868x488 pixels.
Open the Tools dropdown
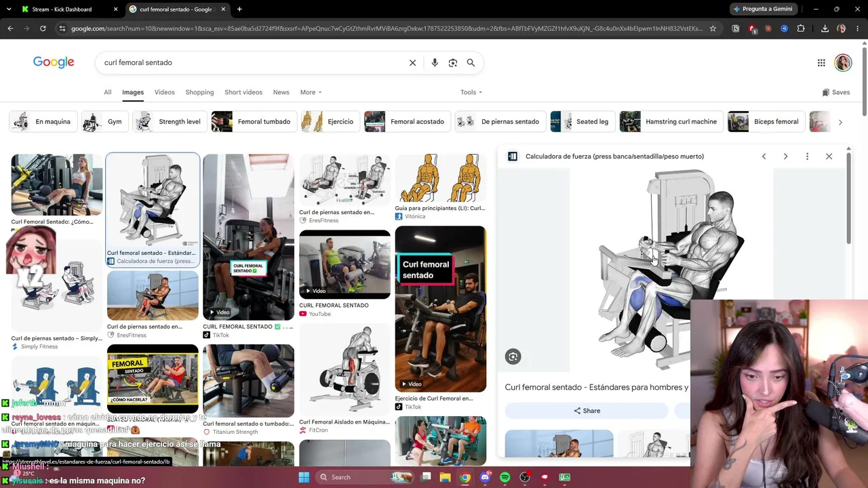coord(471,92)
